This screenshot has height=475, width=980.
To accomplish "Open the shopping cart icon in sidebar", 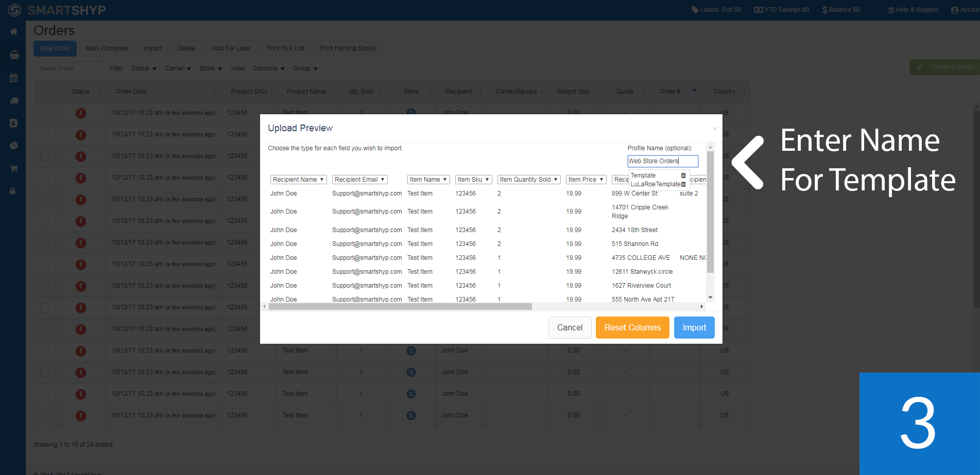I will (14, 168).
